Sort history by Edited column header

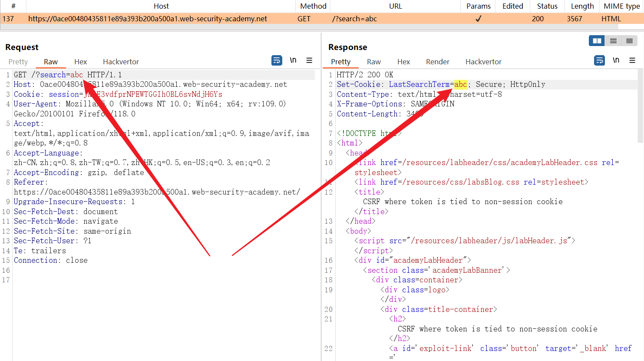(513, 6)
